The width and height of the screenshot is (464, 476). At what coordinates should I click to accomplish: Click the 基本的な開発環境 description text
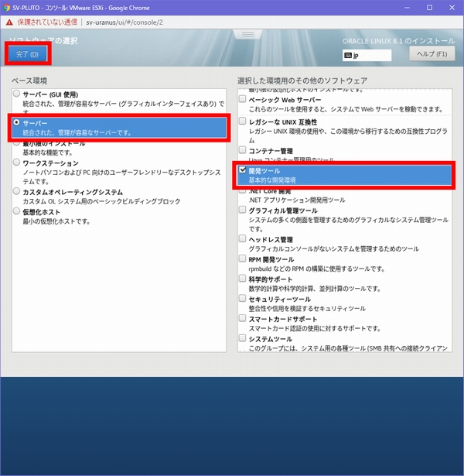272,180
